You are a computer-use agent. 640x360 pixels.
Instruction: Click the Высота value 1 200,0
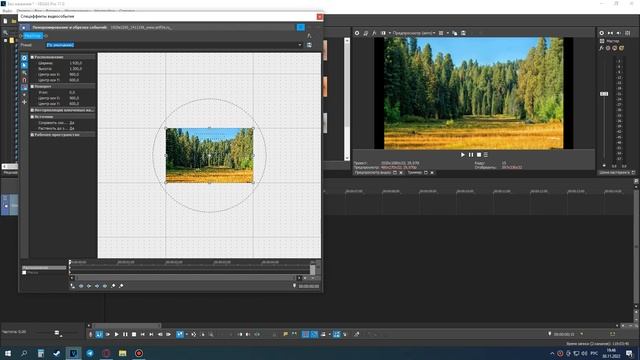[x=76, y=69]
